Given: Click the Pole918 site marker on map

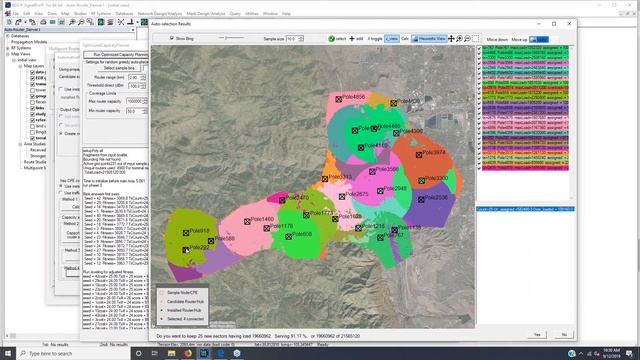Looking at the screenshot, I should pyautogui.click(x=186, y=233).
